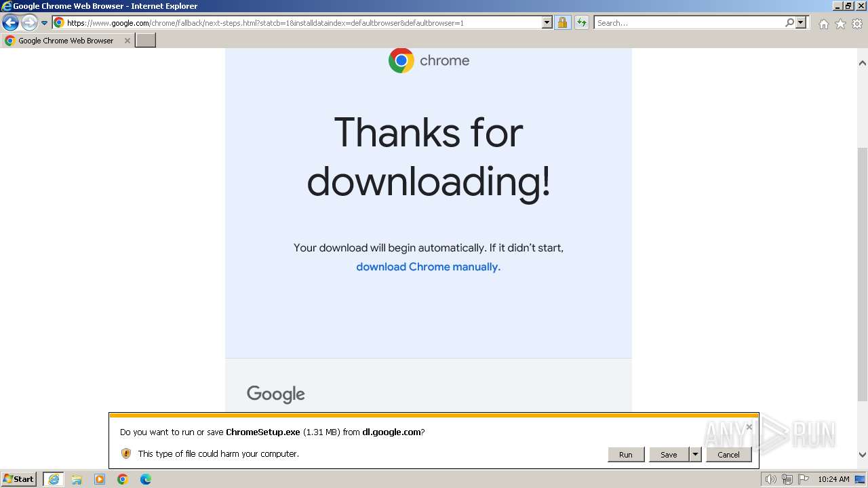Image resolution: width=868 pixels, height=488 pixels.
Task: Open the network tray icon
Action: pos(787,479)
